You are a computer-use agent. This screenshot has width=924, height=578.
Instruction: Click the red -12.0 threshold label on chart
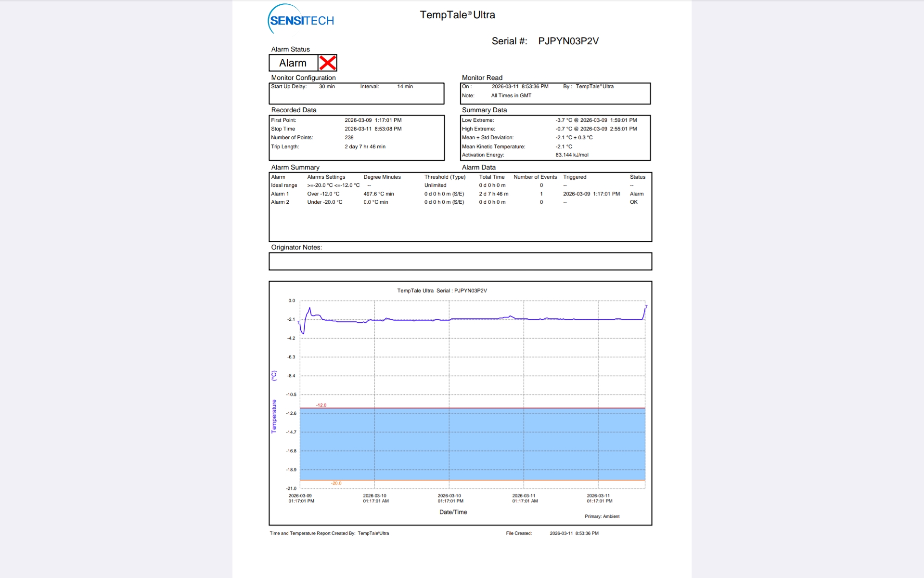[x=321, y=405]
